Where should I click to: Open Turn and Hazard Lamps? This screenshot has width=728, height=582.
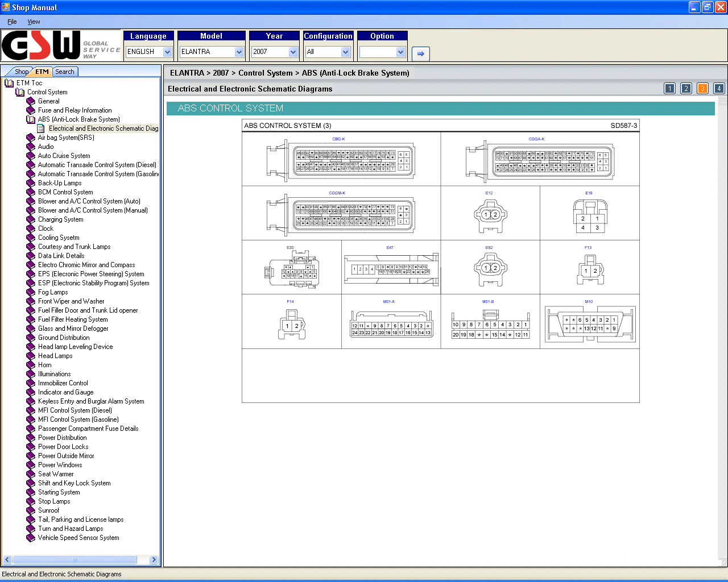tap(71, 529)
